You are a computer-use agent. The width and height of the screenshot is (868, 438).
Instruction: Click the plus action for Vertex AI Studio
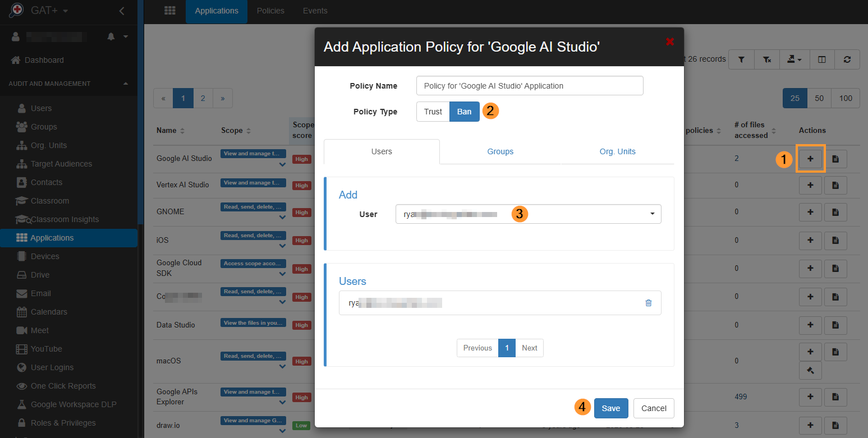click(x=810, y=185)
